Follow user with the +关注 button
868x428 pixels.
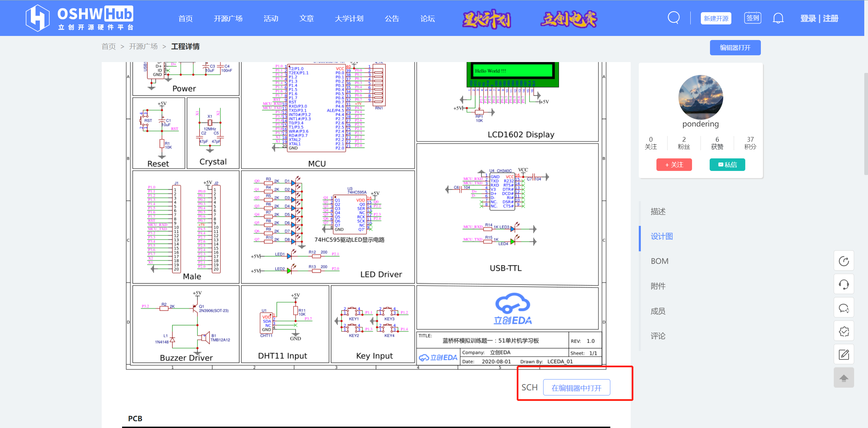pos(674,165)
